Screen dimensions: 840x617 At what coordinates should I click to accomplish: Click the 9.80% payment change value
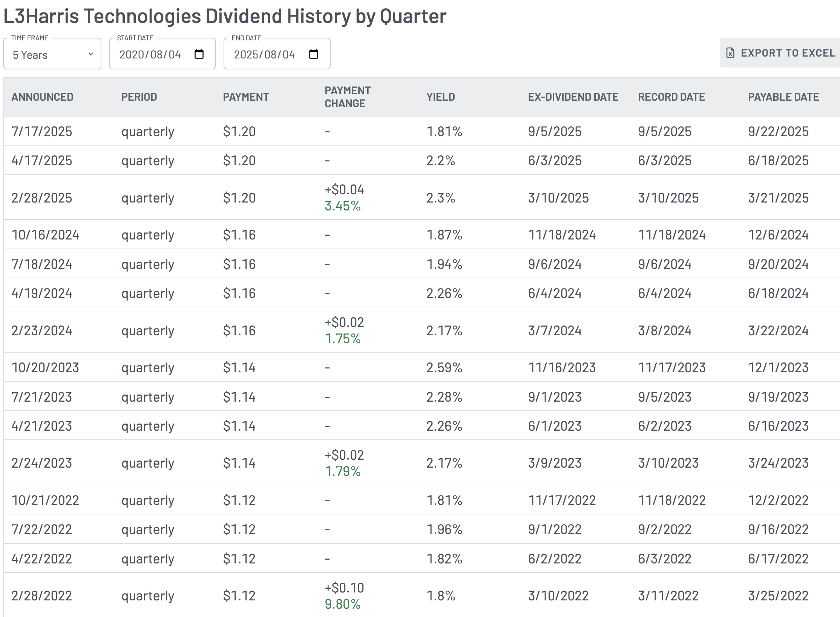pyautogui.click(x=342, y=604)
